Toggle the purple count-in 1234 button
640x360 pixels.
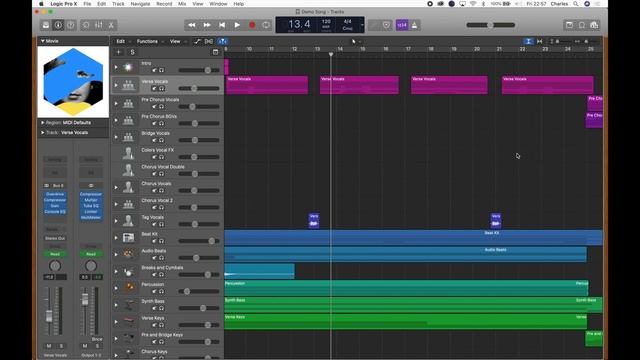402,25
